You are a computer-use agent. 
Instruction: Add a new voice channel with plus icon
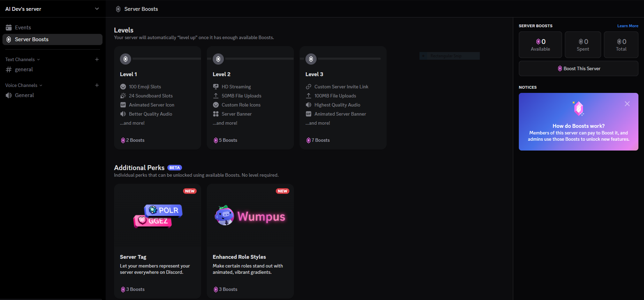click(x=97, y=85)
